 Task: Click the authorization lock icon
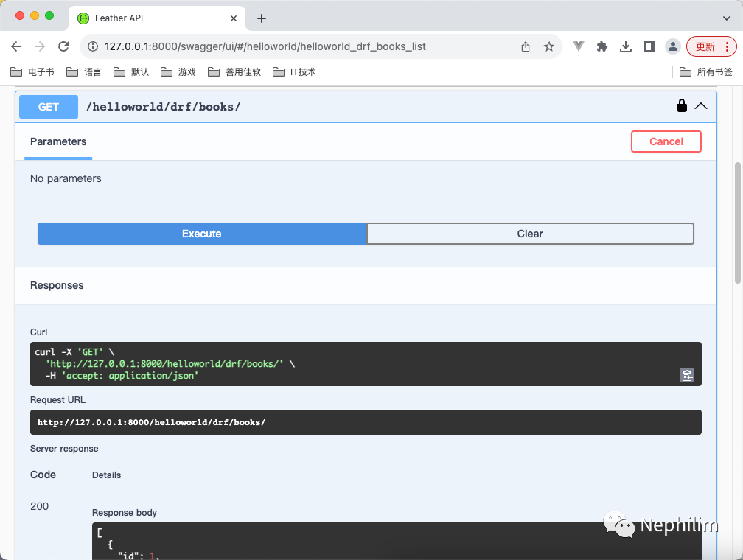(682, 106)
